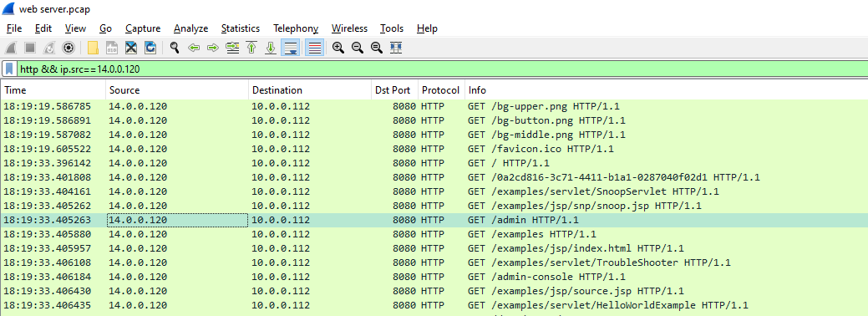
Task: Go back in packet history arrow
Action: click(194, 48)
